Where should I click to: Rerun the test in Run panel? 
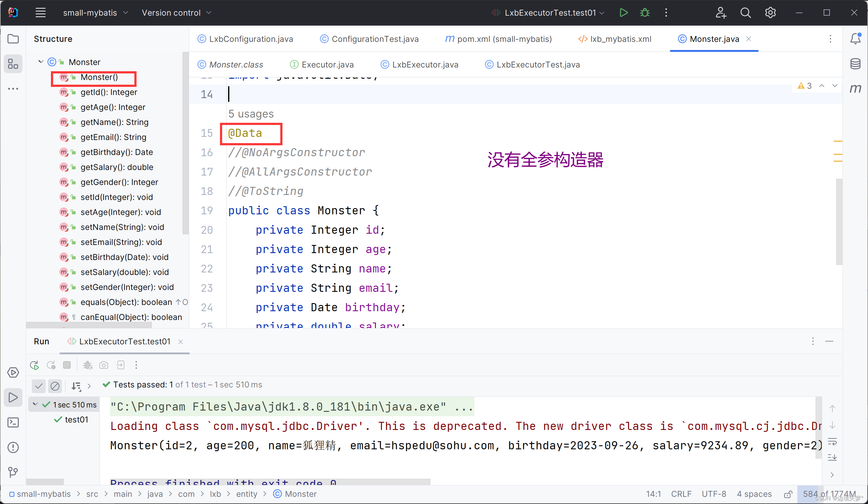tap(34, 365)
